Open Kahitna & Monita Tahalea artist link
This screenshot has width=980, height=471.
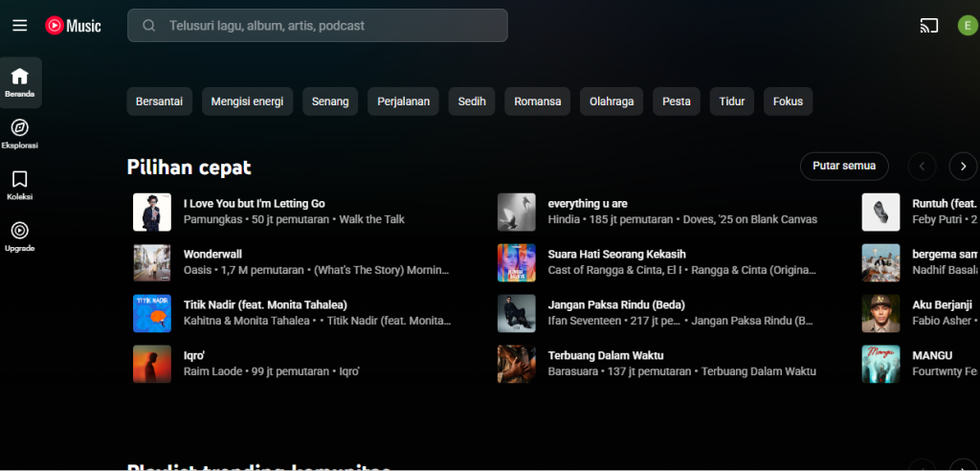246,321
